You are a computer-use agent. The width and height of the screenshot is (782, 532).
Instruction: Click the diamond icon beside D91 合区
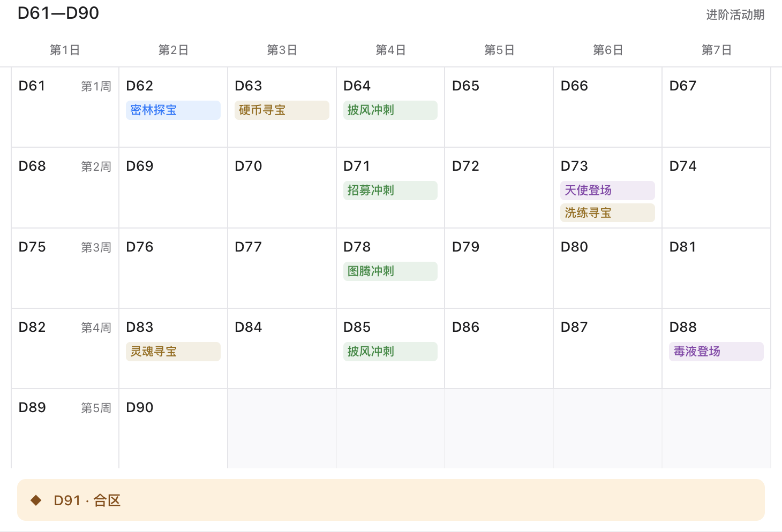(36, 500)
